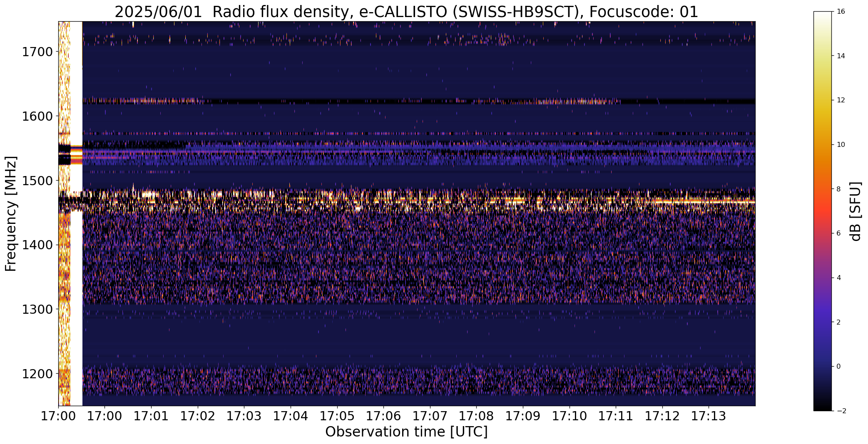Click the 1700 frequency tick label
This screenshot has width=868, height=444.
pos(37,52)
